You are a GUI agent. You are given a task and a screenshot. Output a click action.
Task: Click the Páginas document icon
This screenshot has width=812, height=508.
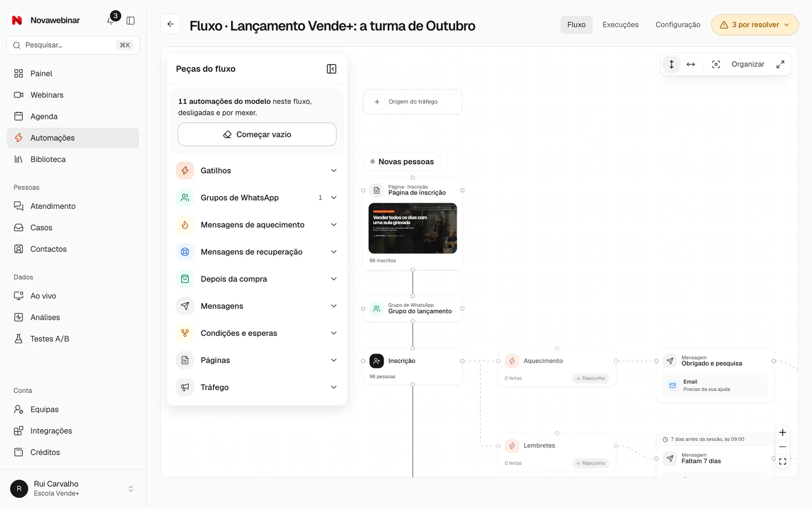tap(185, 360)
